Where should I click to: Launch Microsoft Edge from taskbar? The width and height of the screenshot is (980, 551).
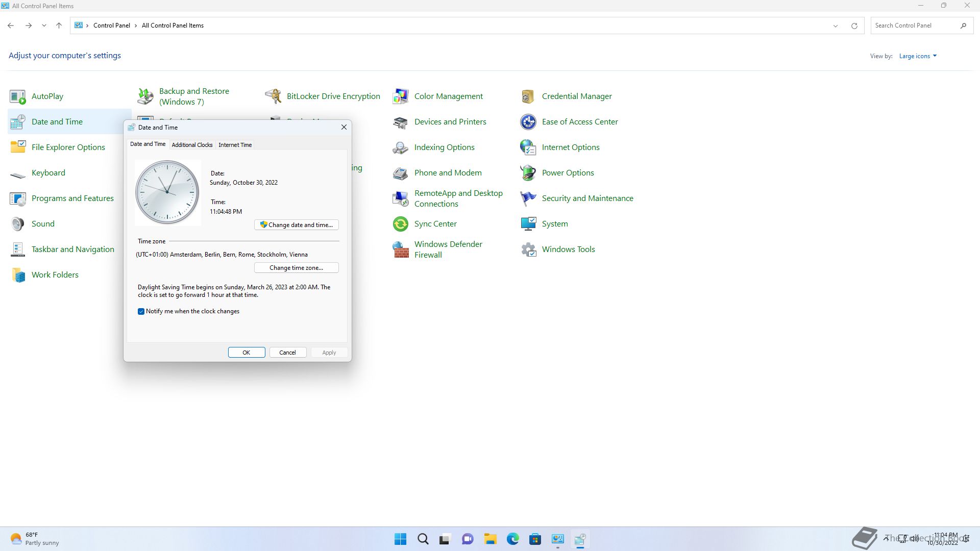click(x=513, y=539)
